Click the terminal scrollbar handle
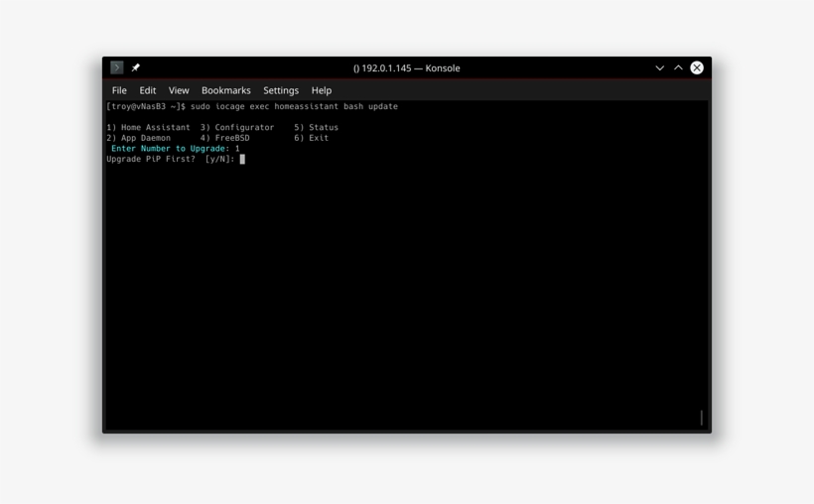Screen dimensions: 814x504 click(702, 418)
